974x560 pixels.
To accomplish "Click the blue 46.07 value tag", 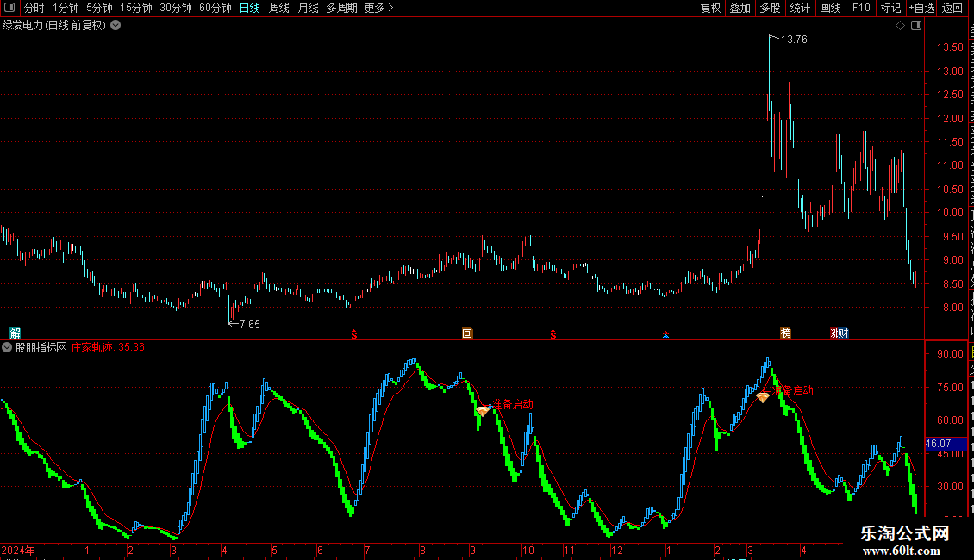I will [x=945, y=444].
